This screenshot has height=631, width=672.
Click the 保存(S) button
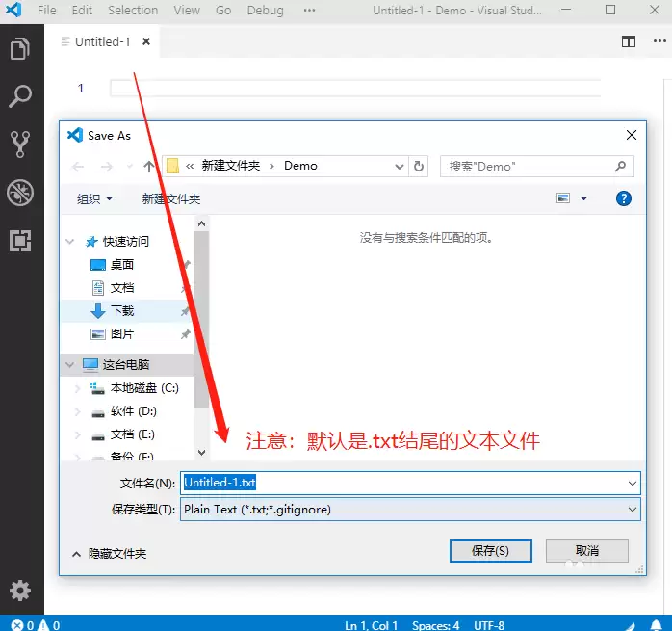490,551
